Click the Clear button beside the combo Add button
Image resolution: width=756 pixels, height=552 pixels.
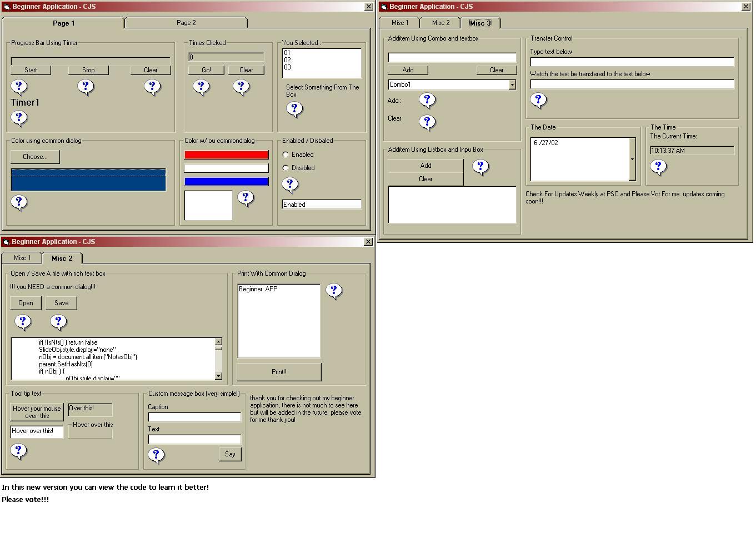point(497,70)
